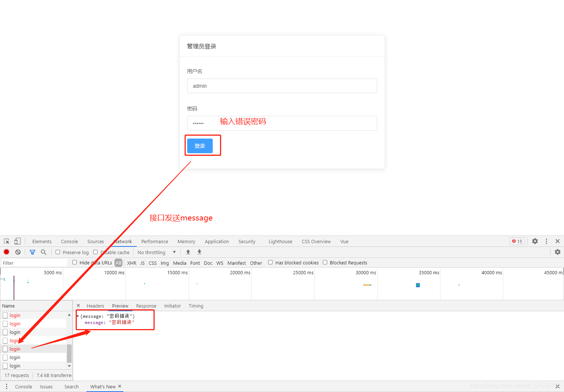
Task: Enable the Disable cache checkbox
Action: click(95, 252)
